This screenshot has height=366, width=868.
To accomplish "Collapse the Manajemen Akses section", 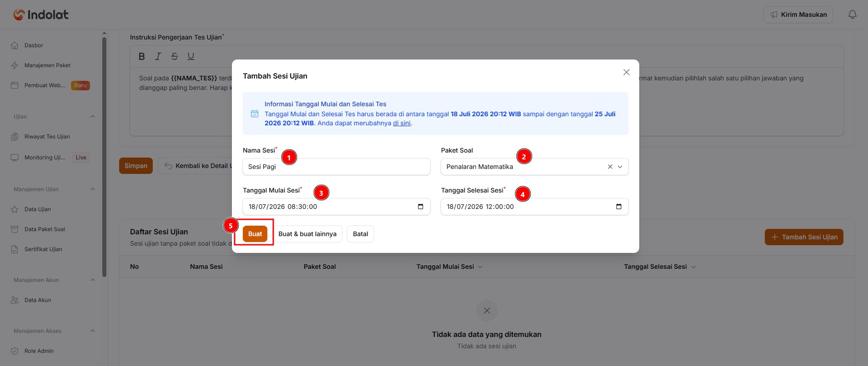I will 93,331.
